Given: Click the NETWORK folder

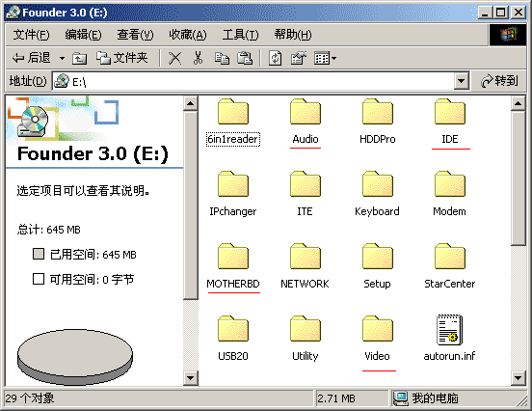Looking at the screenshot, I should [x=305, y=266].
